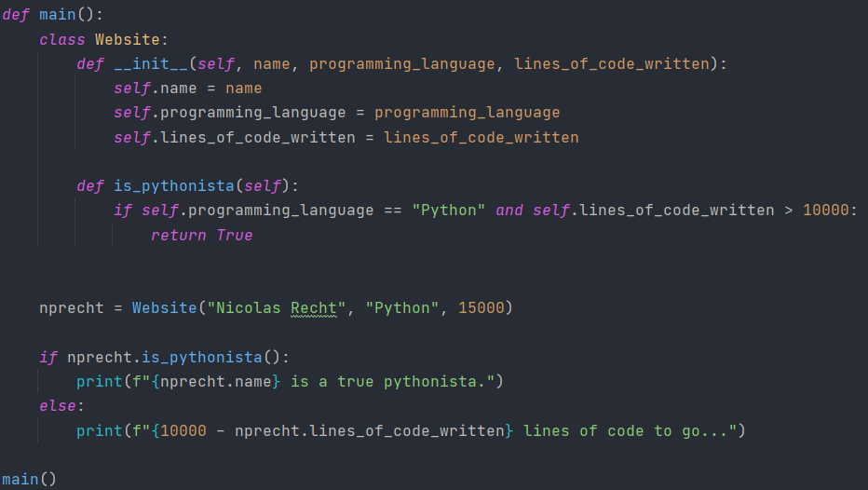Viewport: 868px width, 490px height.
Task: Click the nprecht variable assignment
Action: (x=276, y=307)
